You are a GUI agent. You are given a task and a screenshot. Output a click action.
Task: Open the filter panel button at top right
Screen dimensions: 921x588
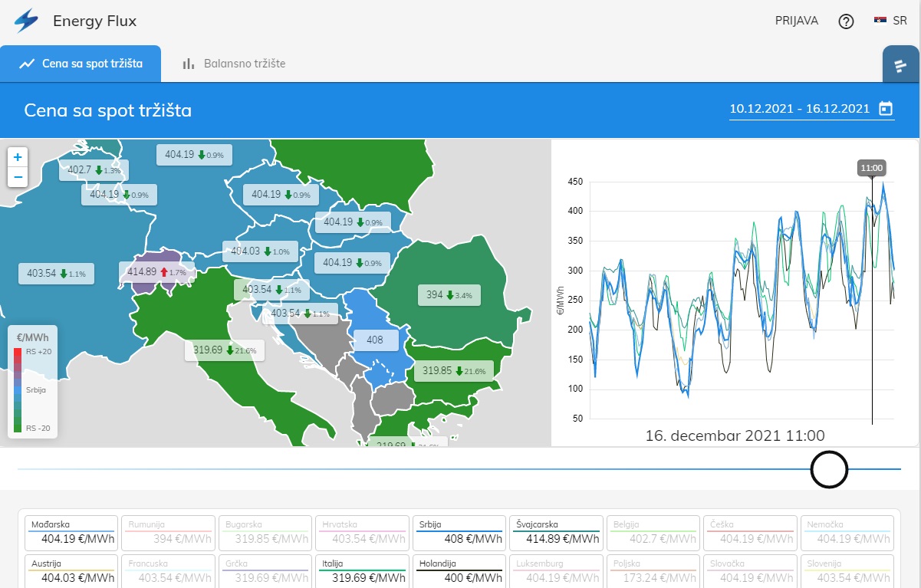901,64
